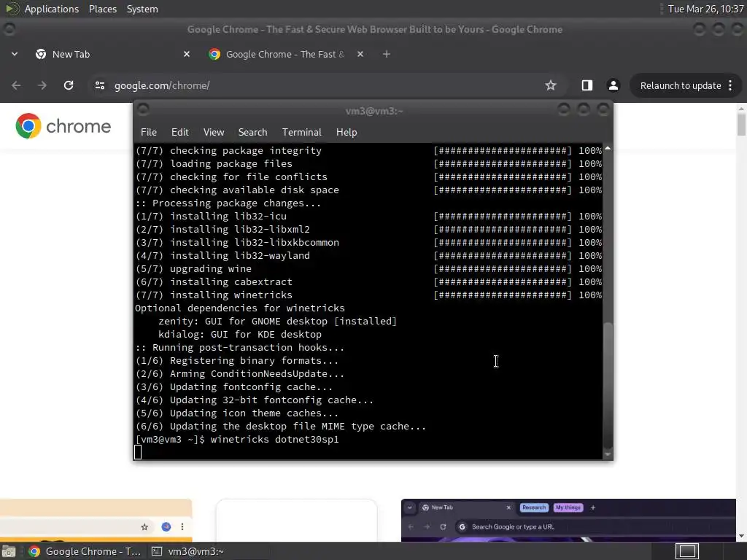
Task: Reload the Chrome page
Action: 69,85
